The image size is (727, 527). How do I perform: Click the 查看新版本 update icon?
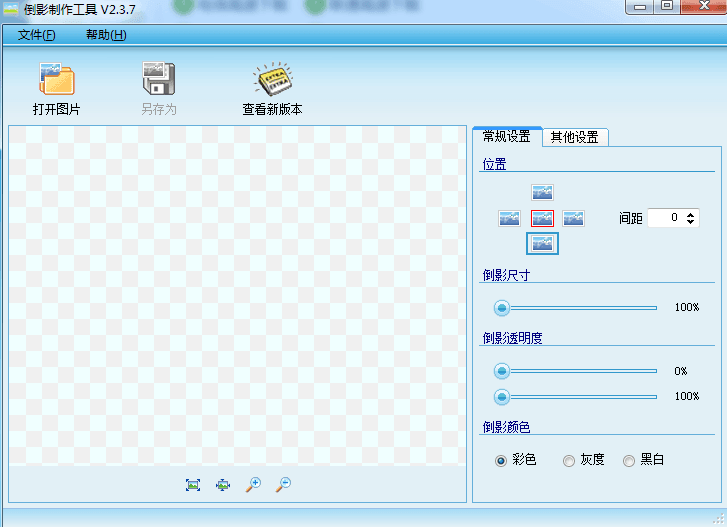(273, 79)
